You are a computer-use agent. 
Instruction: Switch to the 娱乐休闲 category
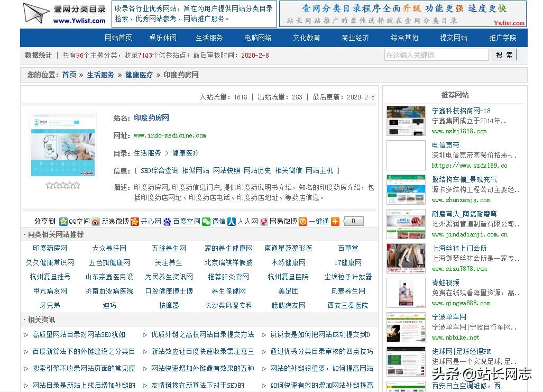[163, 38]
